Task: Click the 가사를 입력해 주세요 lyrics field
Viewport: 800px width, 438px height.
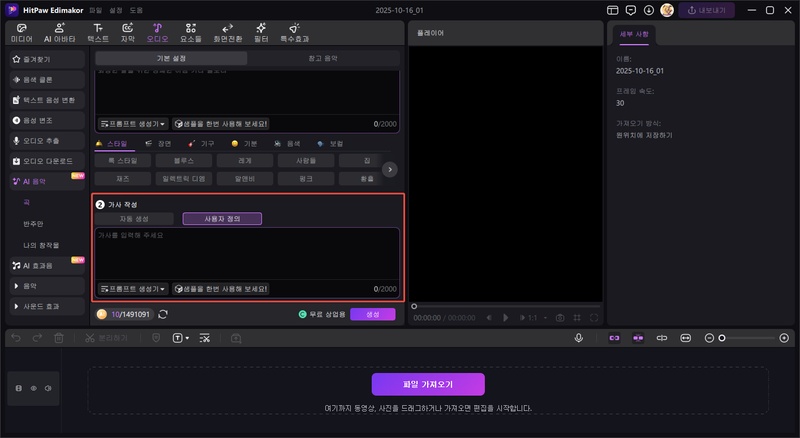Action: click(247, 253)
